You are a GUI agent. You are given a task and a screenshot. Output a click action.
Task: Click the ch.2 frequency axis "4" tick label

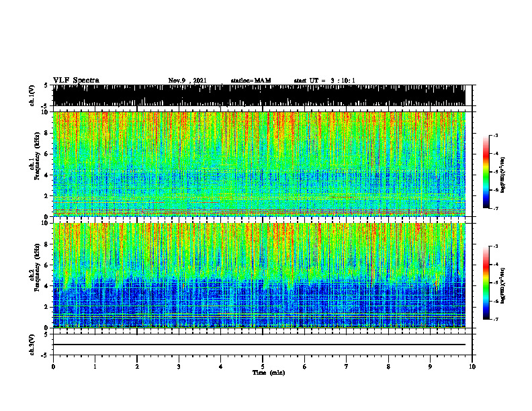[x=47, y=286]
